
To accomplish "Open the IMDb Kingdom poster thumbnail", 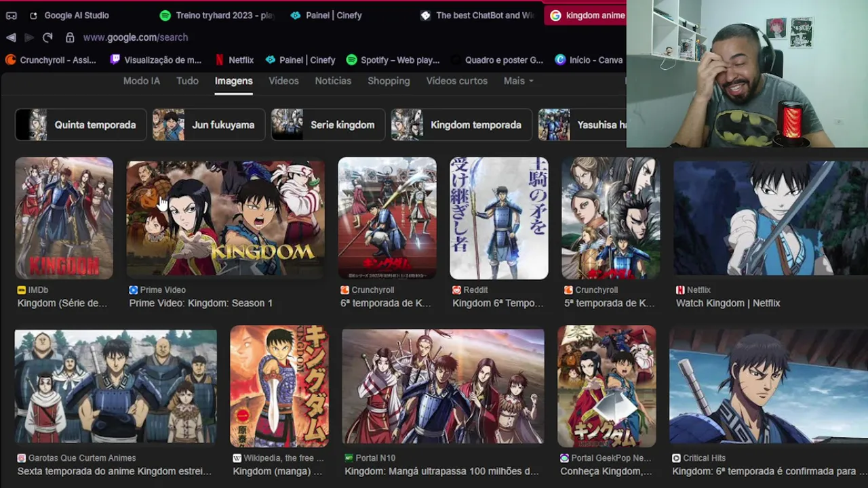I will coord(64,218).
